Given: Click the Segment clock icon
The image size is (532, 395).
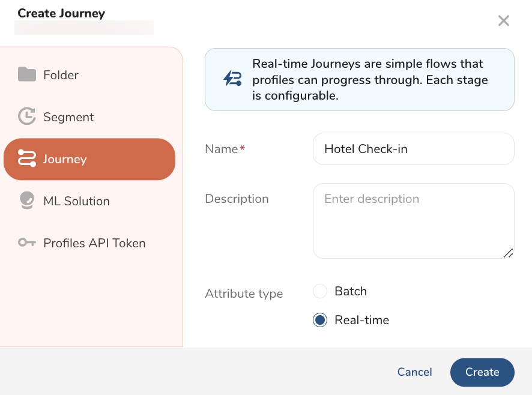Looking at the screenshot, I should [x=27, y=116].
